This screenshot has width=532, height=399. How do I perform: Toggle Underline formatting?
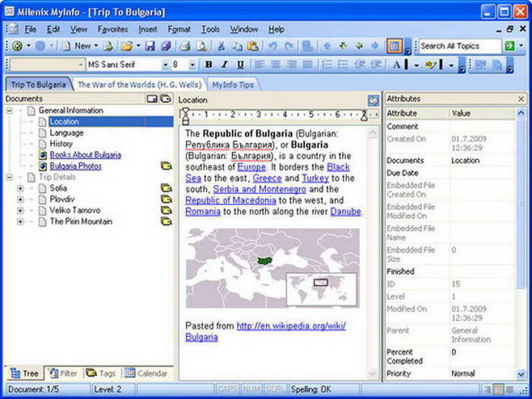point(240,64)
